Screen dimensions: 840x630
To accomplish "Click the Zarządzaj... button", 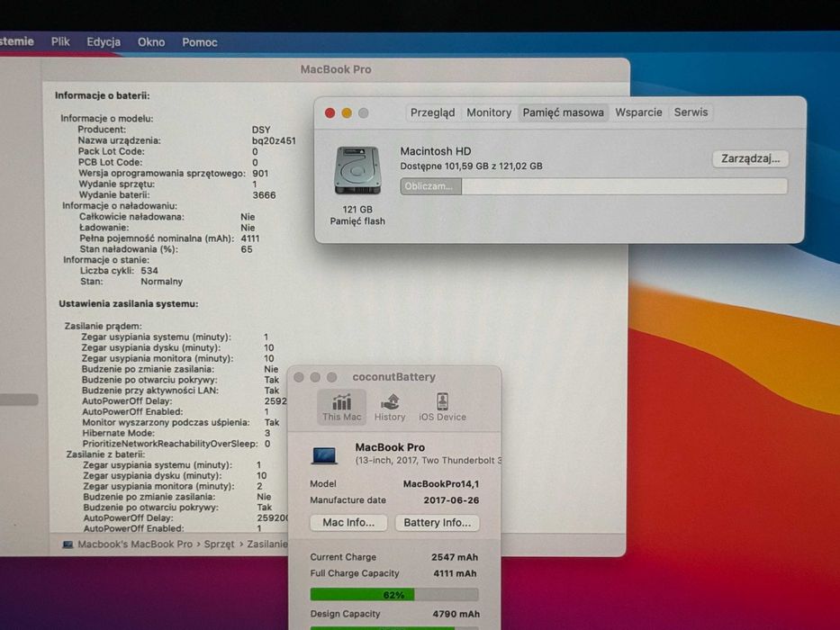I will click(750, 158).
